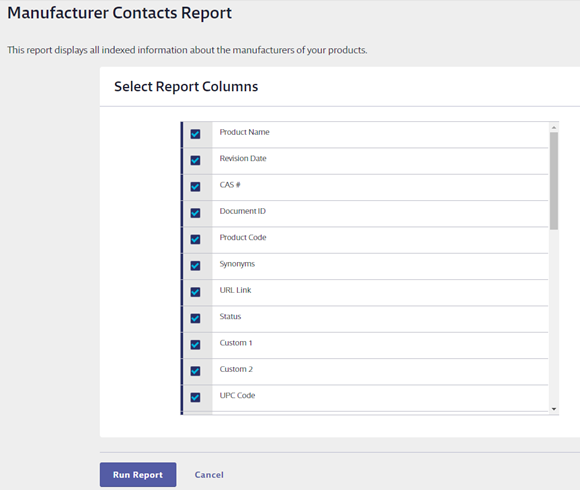The width and height of the screenshot is (580, 490).
Task: Toggle the Revision Date checkbox
Action: click(195, 160)
